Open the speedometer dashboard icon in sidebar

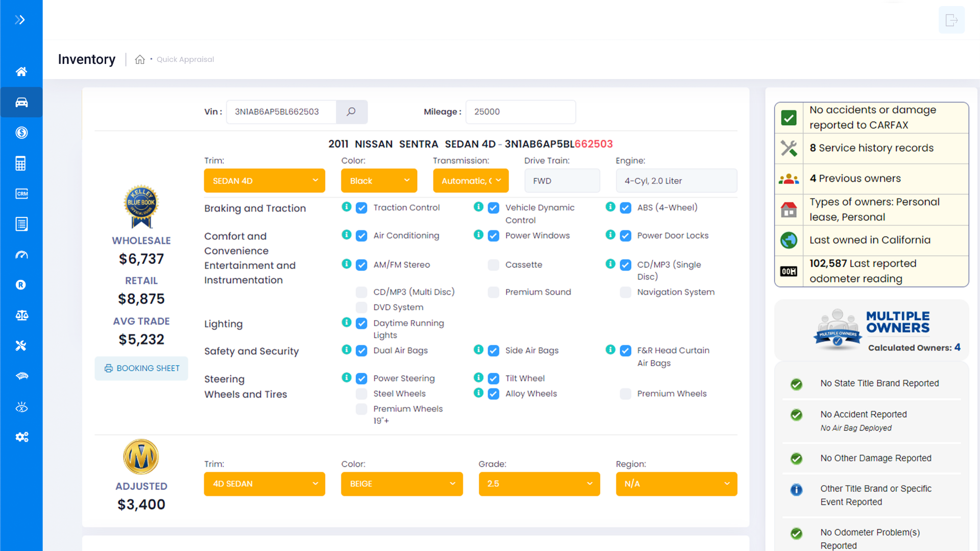coord(21,254)
